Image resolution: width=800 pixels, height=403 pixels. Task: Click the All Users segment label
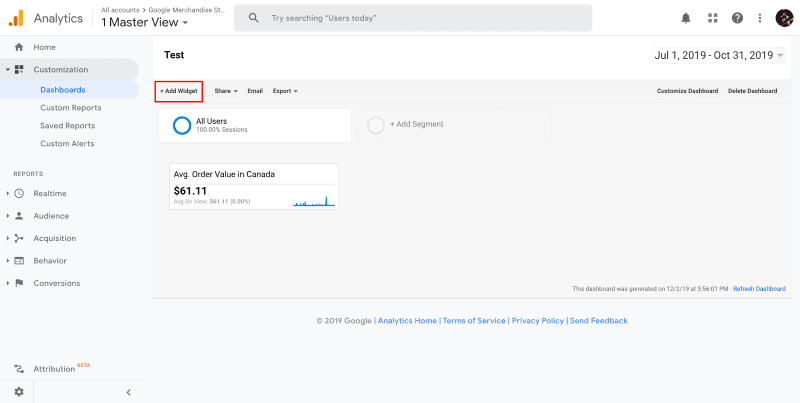(211, 121)
